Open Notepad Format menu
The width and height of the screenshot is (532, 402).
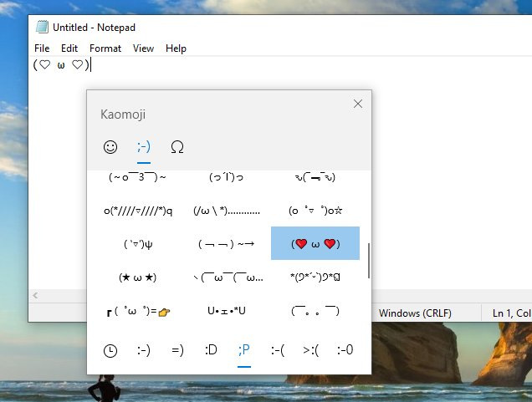point(105,48)
